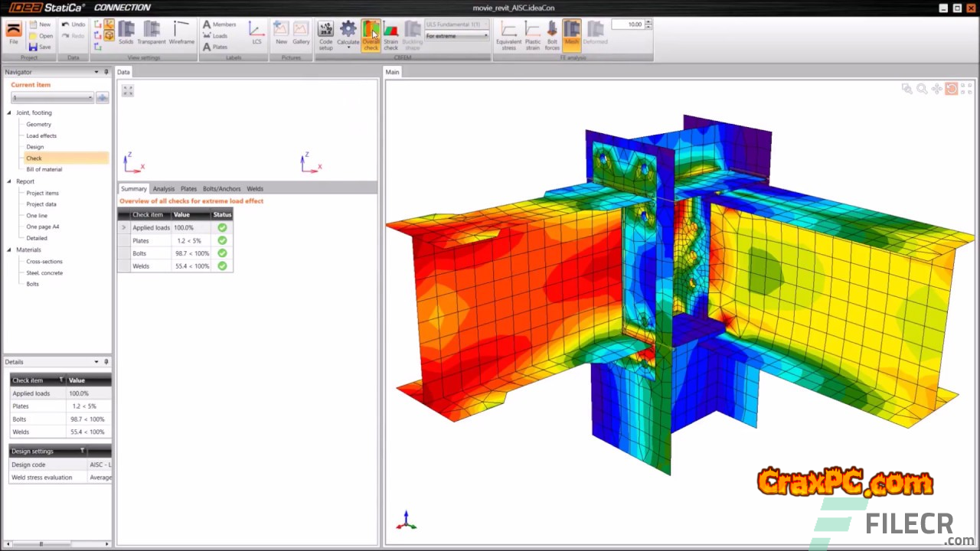Open the Current item dropdown
This screenshot has width=980, height=551.
point(52,97)
